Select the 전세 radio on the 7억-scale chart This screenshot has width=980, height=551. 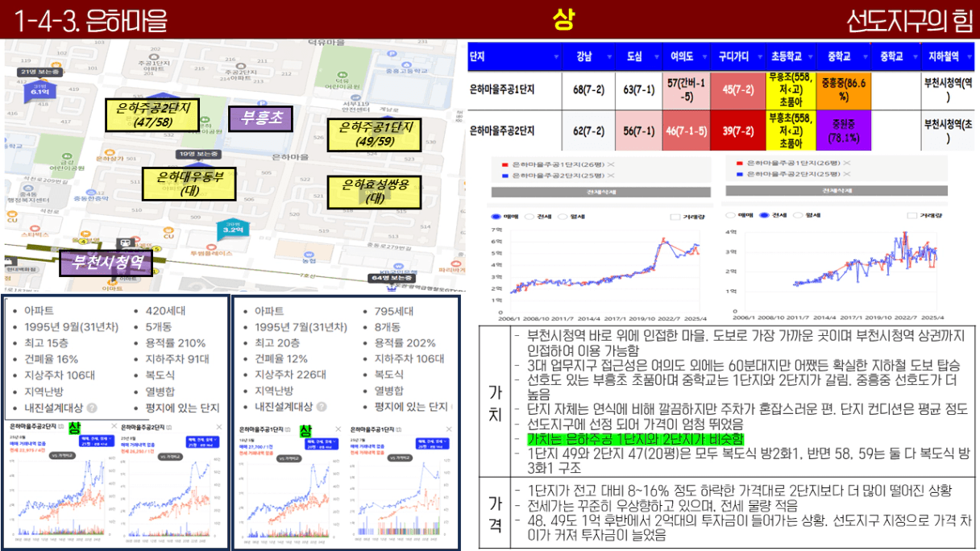(529, 216)
